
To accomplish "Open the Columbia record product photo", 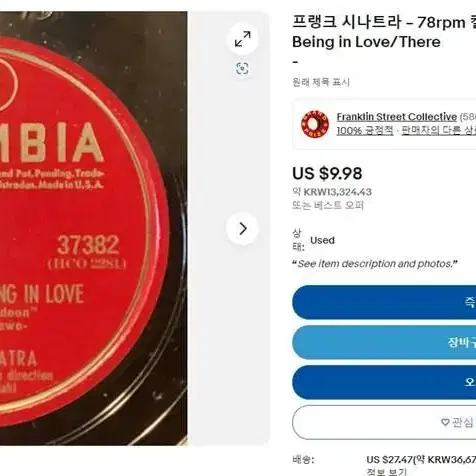I will click(94, 228).
